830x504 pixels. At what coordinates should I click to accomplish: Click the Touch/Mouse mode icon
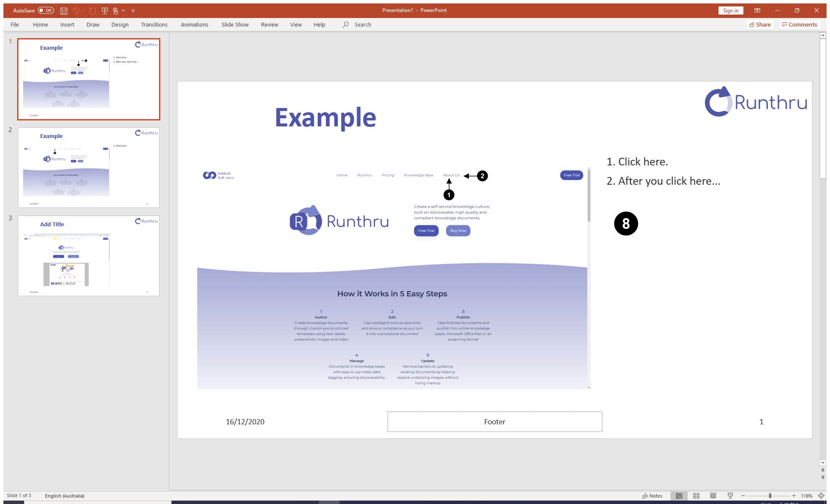(116, 11)
